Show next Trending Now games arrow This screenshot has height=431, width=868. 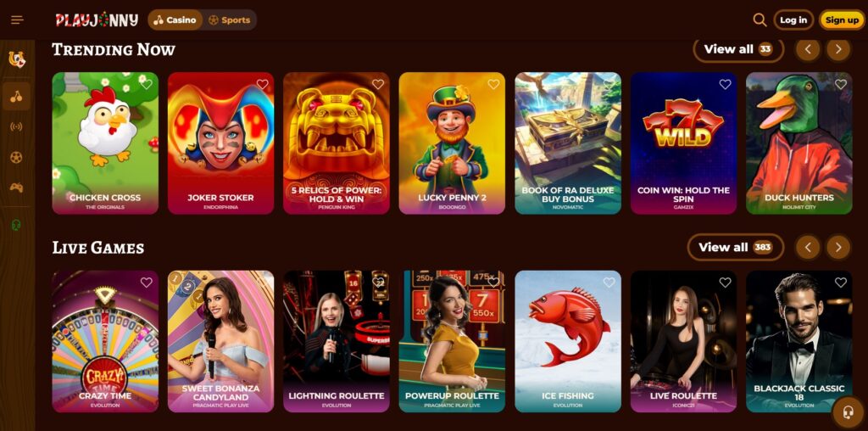pyautogui.click(x=838, y=49)
